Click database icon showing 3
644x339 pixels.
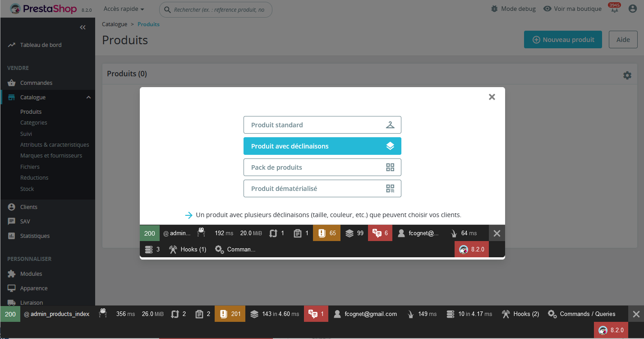coord(152,249)
